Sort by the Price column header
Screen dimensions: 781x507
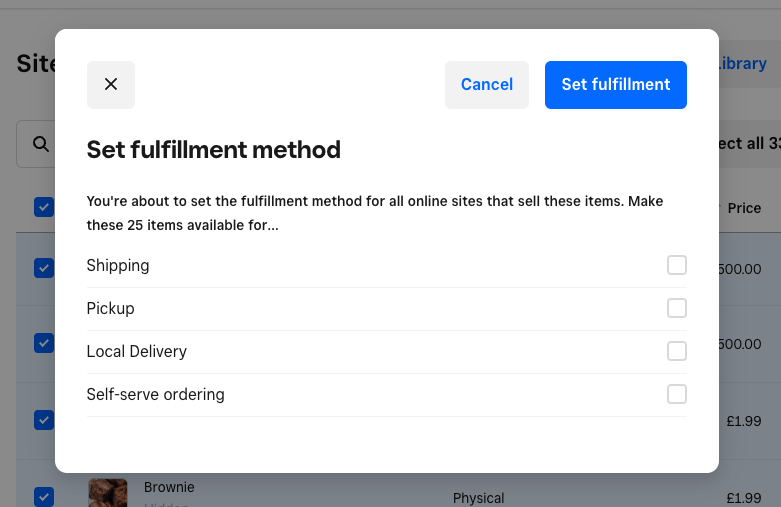(744, 208)
